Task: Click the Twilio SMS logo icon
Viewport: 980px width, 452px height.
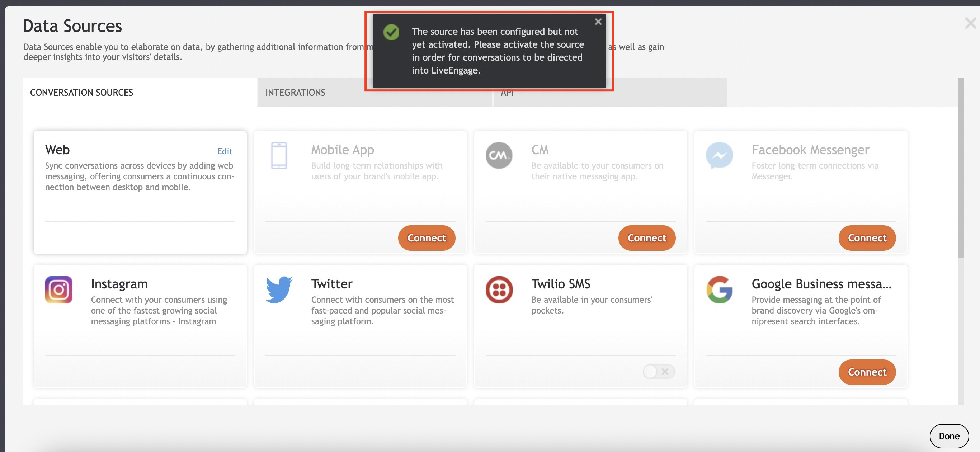Action: click(x=499, y=289)
